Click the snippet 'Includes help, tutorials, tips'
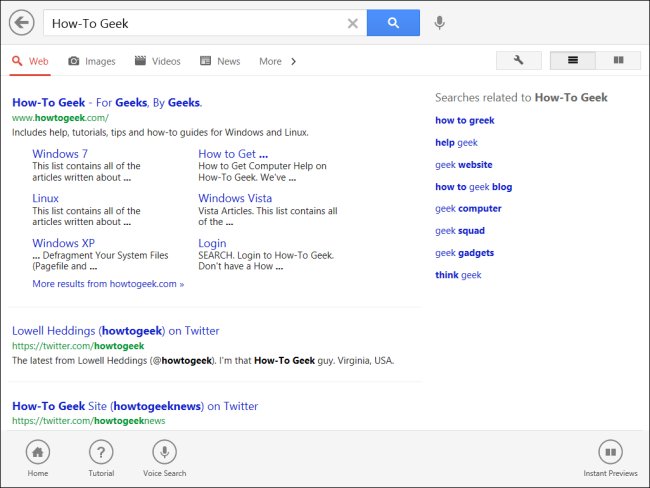This screenshot has width=650, height=488. coord(160,133)
